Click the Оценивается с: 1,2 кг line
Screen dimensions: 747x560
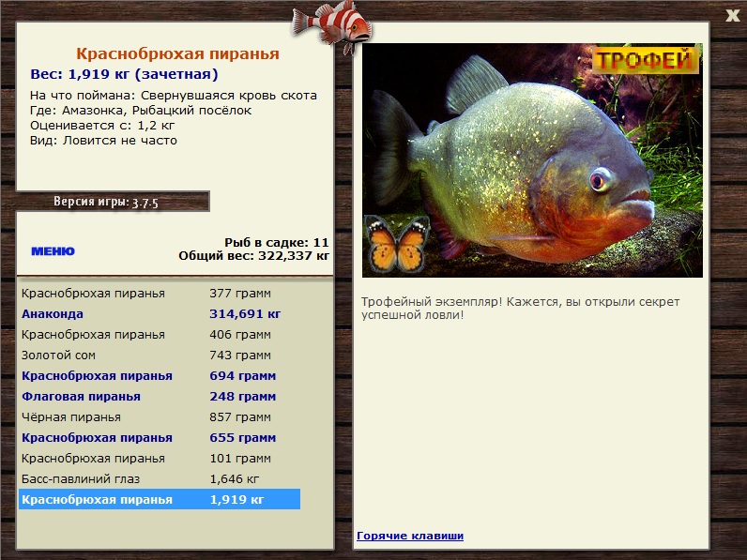pyautogui.click(x=102, y=126)
